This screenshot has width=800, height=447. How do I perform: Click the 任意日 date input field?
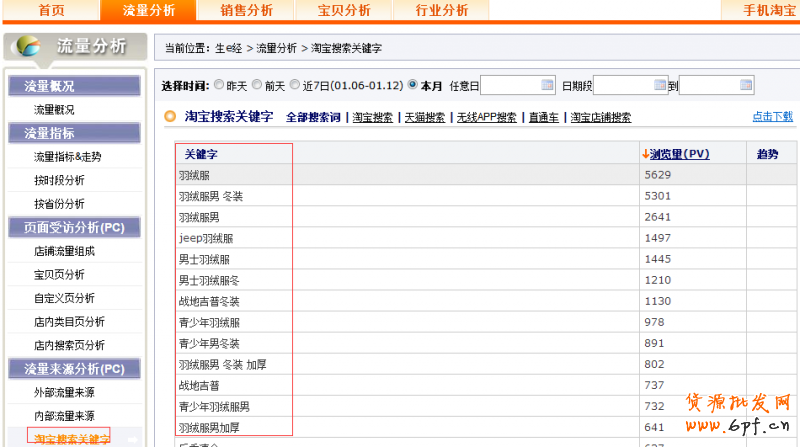(x=510, y=85)
